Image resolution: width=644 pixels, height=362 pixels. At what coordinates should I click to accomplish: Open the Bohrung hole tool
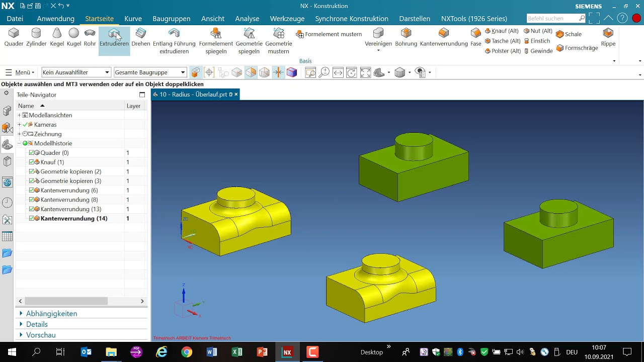point(406,38)
